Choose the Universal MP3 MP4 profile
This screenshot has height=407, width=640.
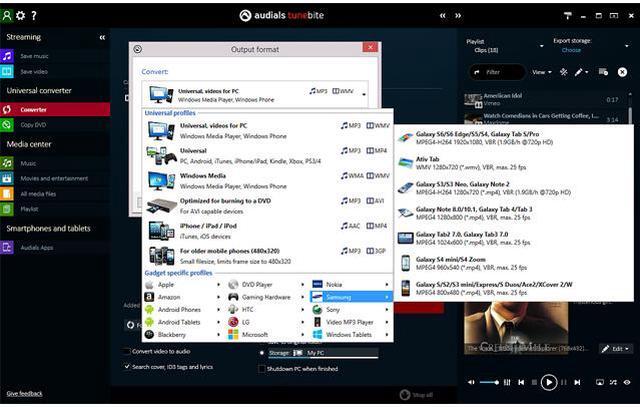pos(268,156)
